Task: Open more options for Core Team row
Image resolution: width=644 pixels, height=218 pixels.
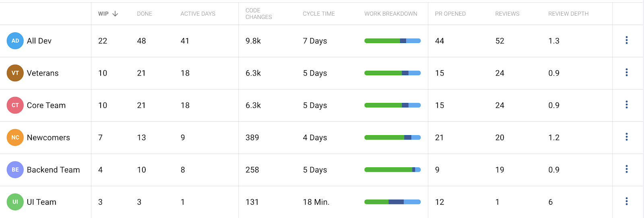Action: (x=626, y=105)
